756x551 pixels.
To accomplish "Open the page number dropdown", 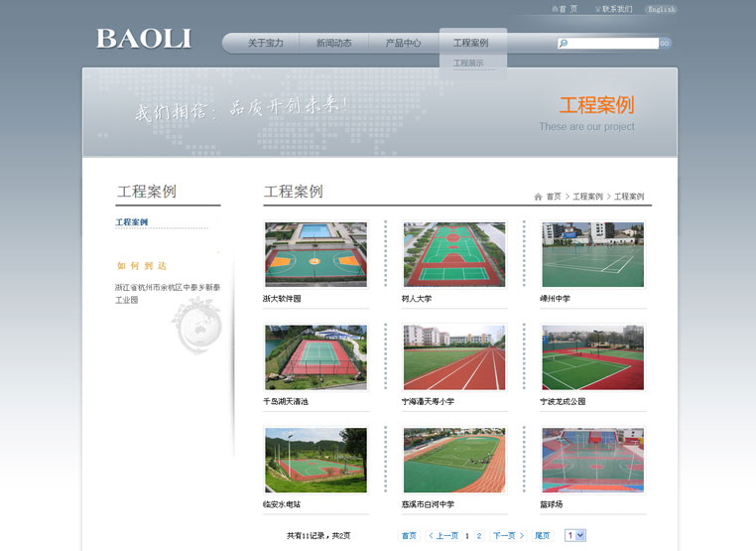I will tap(574, 535).
